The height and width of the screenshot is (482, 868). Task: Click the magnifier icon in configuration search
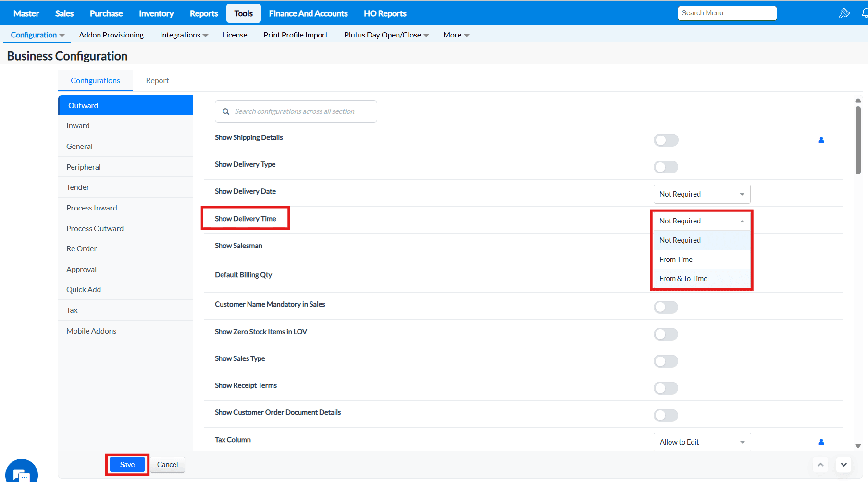(226, 111)
